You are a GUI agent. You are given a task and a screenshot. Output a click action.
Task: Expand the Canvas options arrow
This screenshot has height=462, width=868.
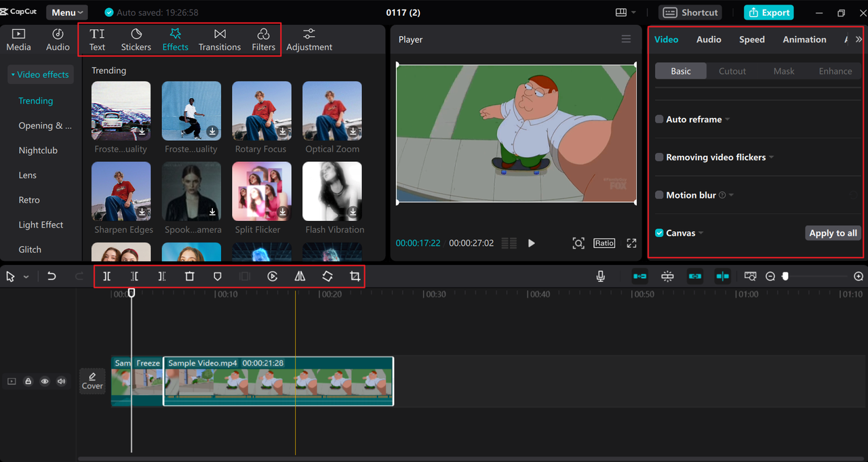(701, 233)
